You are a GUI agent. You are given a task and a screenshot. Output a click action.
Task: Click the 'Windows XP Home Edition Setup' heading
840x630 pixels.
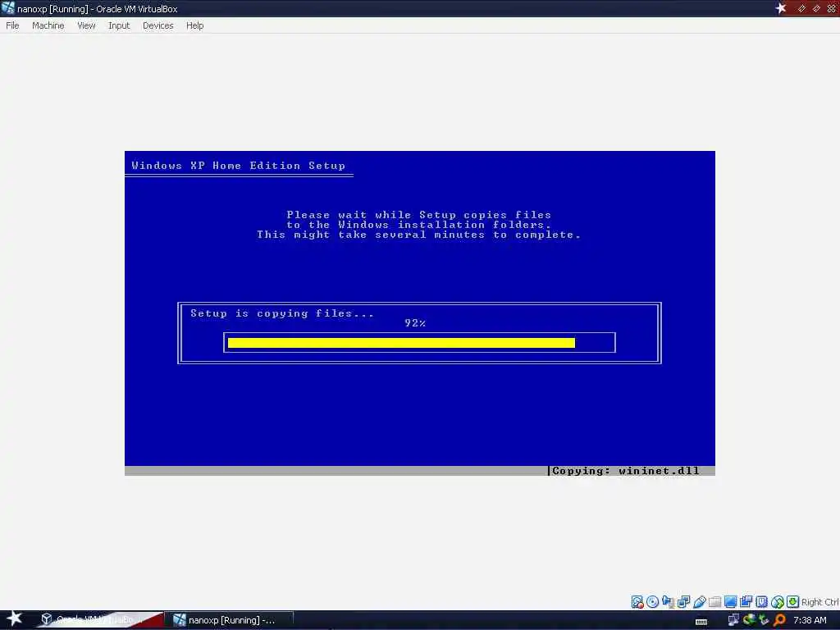(x=239, y=166)
